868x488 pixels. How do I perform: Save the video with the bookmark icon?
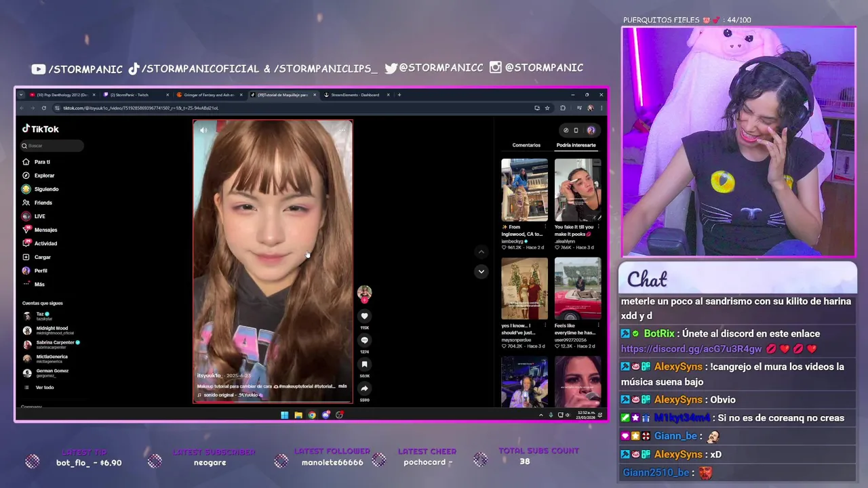pyautogui.click(x=365, y=365)
